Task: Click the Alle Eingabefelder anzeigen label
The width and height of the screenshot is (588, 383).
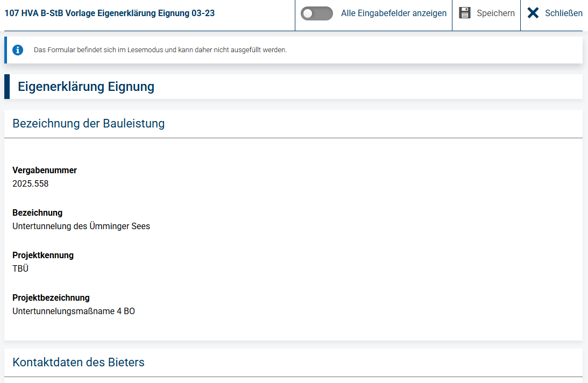Action: (394, 13)
